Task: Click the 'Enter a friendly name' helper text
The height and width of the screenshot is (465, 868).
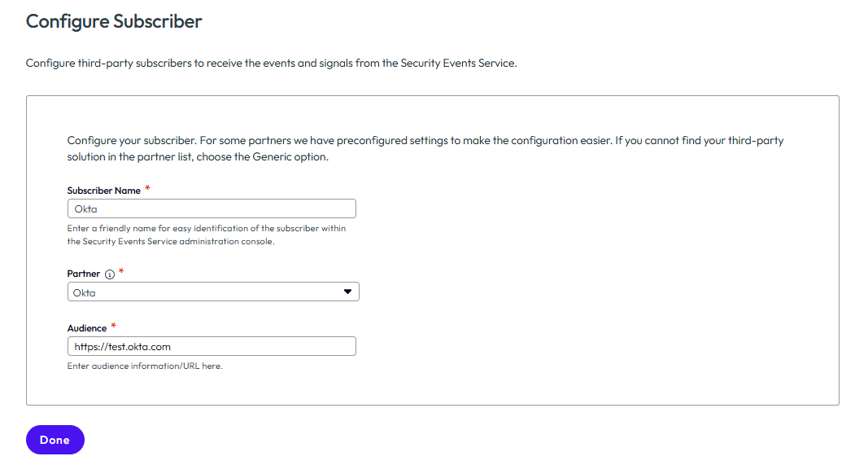Action: pos(207,235)
